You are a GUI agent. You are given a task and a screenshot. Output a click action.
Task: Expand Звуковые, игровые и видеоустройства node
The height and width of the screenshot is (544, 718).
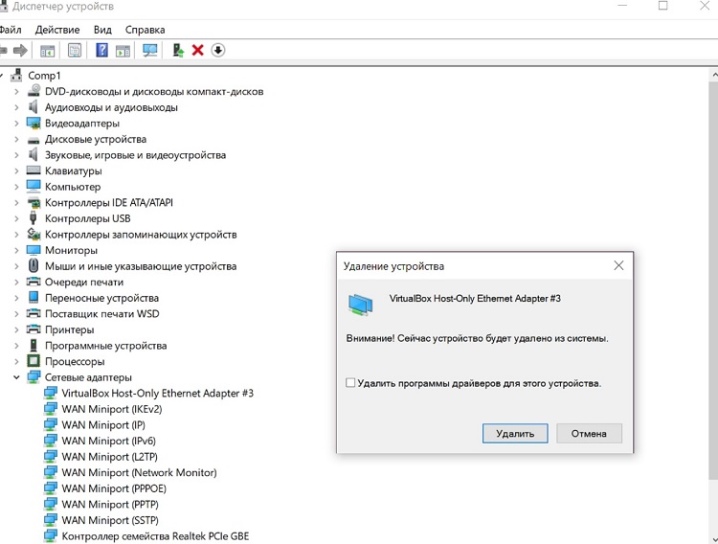point(16,155)
